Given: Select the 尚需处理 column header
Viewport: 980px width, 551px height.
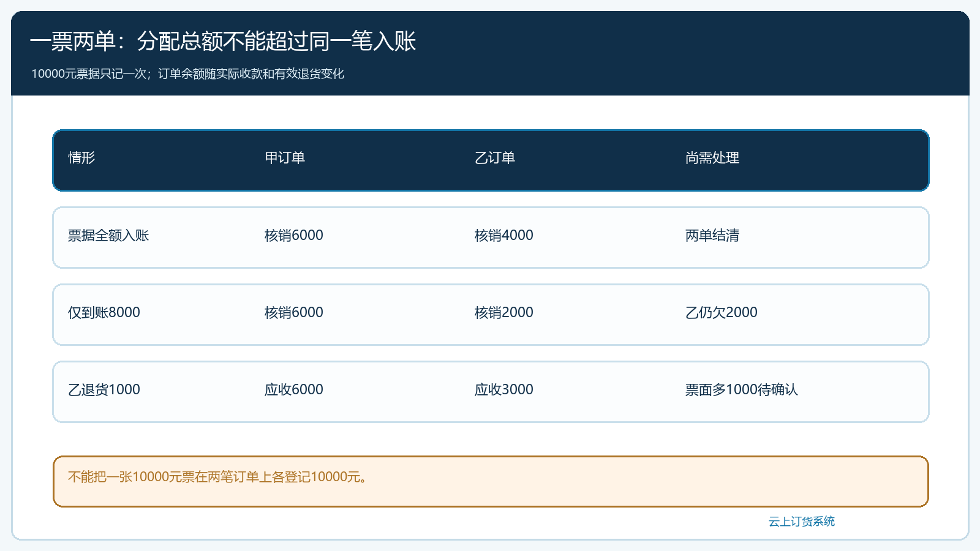Looking at the screenshot, I should click(x=712, y=158).
